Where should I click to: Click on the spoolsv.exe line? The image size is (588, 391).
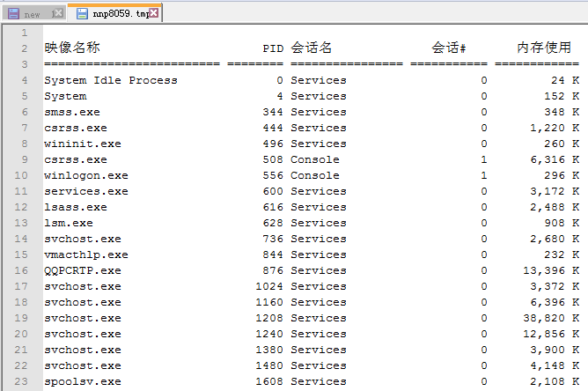[83, 381]
